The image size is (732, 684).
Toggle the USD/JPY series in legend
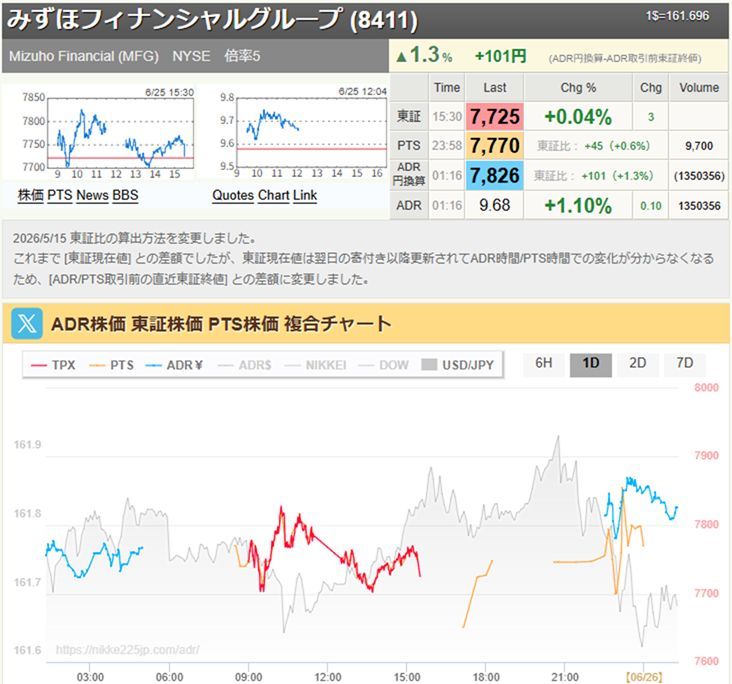click(457, 365)
